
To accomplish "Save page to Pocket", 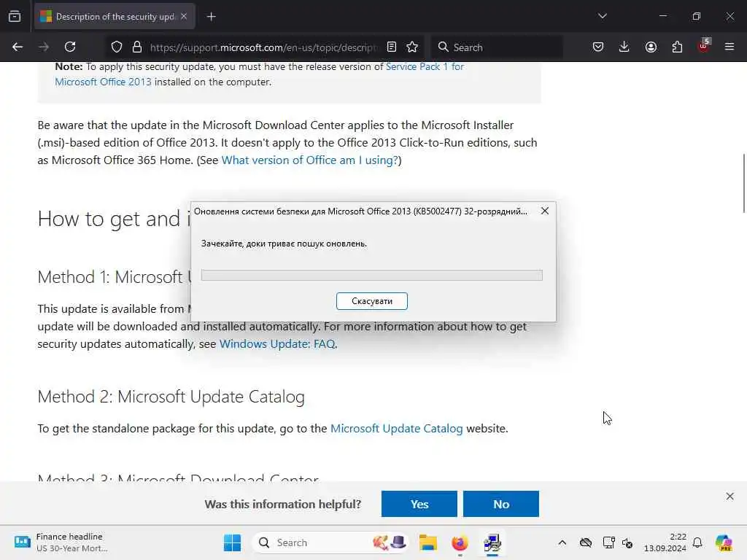I will pyautogui.click(x=598, y=47).
